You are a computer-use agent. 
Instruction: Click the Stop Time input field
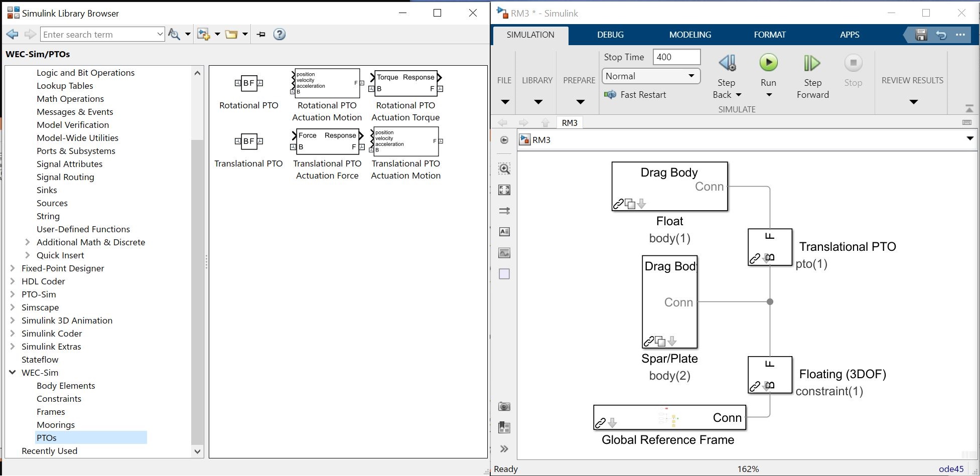point(676,57)
